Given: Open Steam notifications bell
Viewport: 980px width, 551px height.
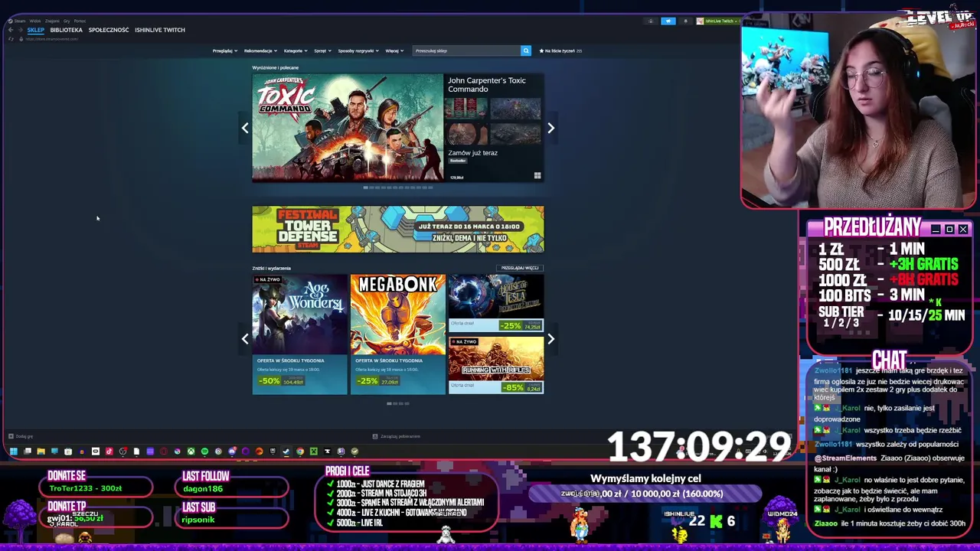Looking at the screenshot, I should (x=685, y=21).
